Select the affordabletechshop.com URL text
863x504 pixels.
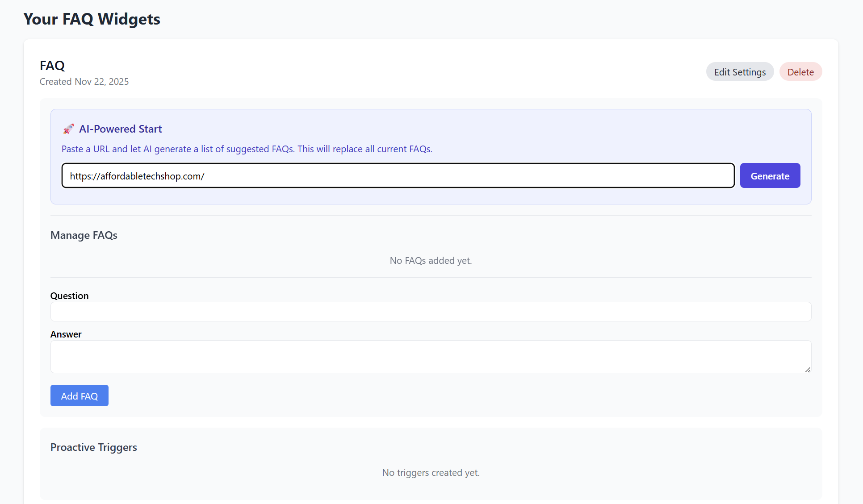tap(137, 176)
